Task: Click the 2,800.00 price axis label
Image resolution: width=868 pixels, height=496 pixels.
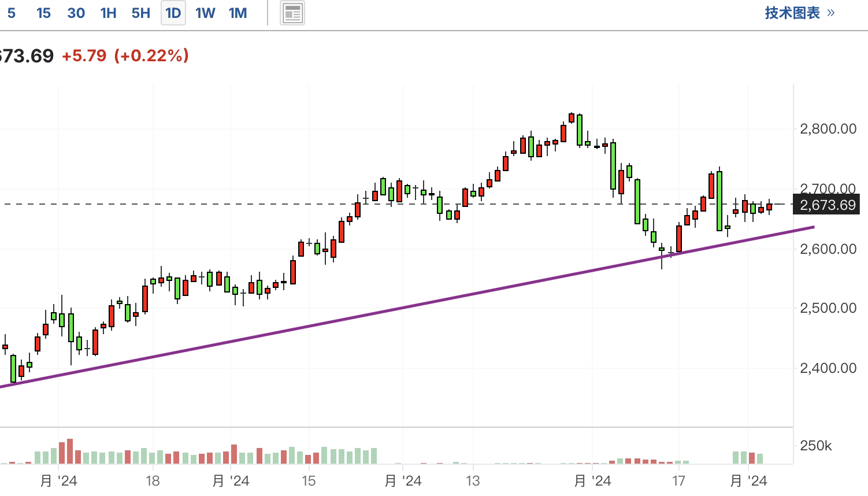Action: [828, 129]
